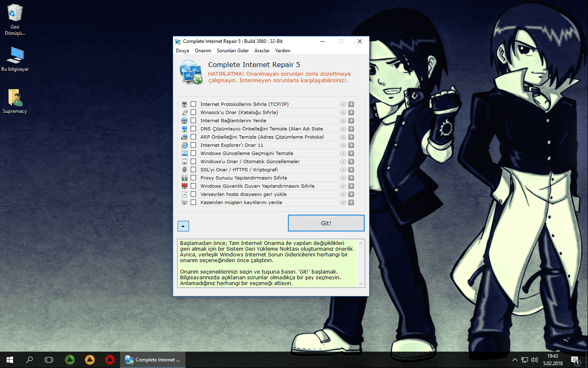Click info icon beside SSL'yi Onar row

(x=343, y=170)
